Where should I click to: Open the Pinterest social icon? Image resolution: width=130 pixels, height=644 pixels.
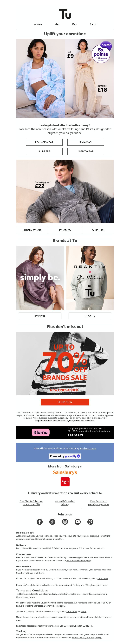click(x=90, y=522)
